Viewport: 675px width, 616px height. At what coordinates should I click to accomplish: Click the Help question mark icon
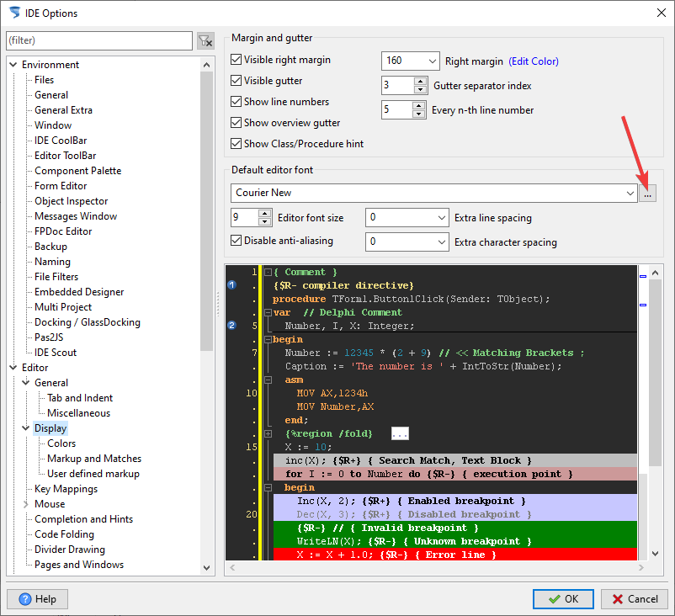coord(25,599)
